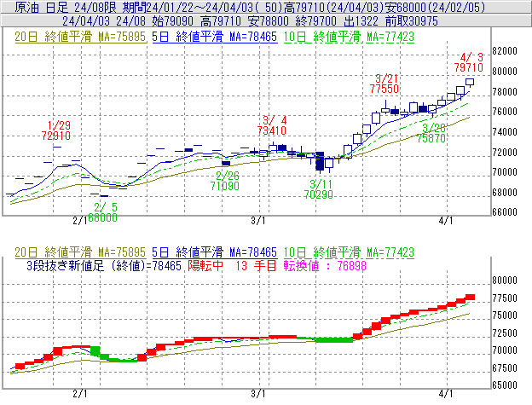The width and height of the screenshot is (532, 405).
Task: Click the open interest 前取30975
Action: [x=411, y=21]
